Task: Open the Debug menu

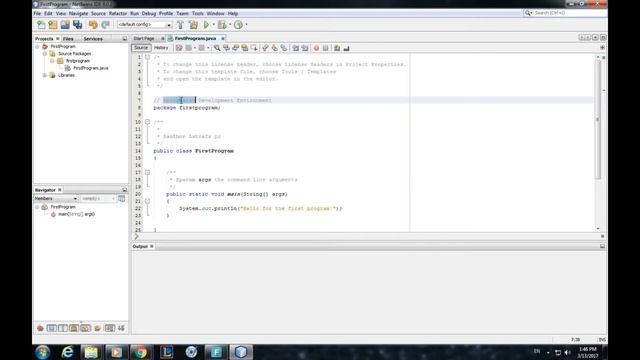Action: tap(149, 13)
